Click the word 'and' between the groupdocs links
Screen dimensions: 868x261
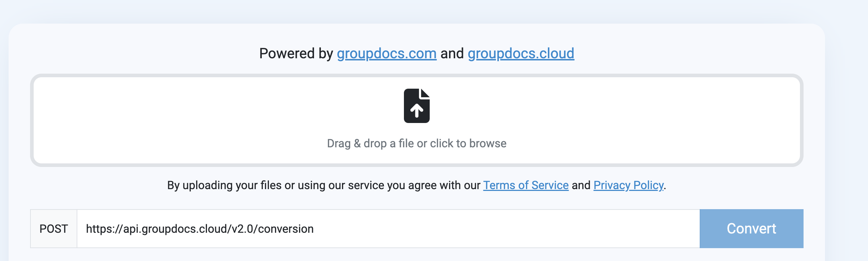coord(452,53)
